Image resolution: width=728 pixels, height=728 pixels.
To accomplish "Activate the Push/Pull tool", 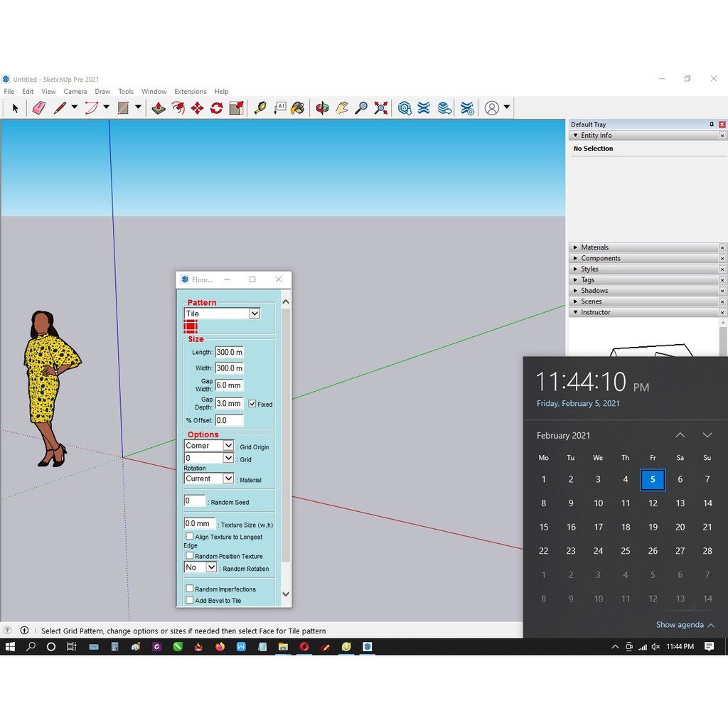I will [159, 108].
